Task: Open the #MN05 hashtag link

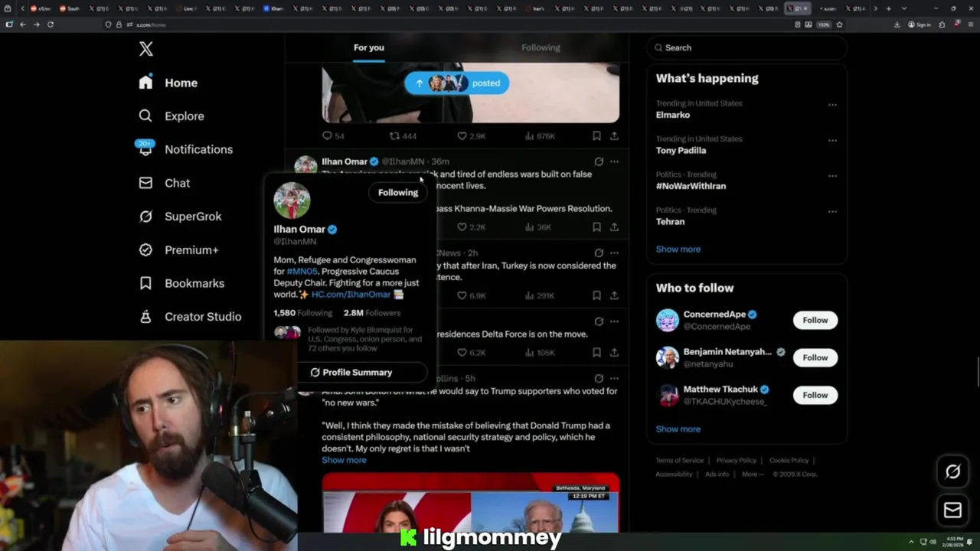Action: (x=302, y=272)
